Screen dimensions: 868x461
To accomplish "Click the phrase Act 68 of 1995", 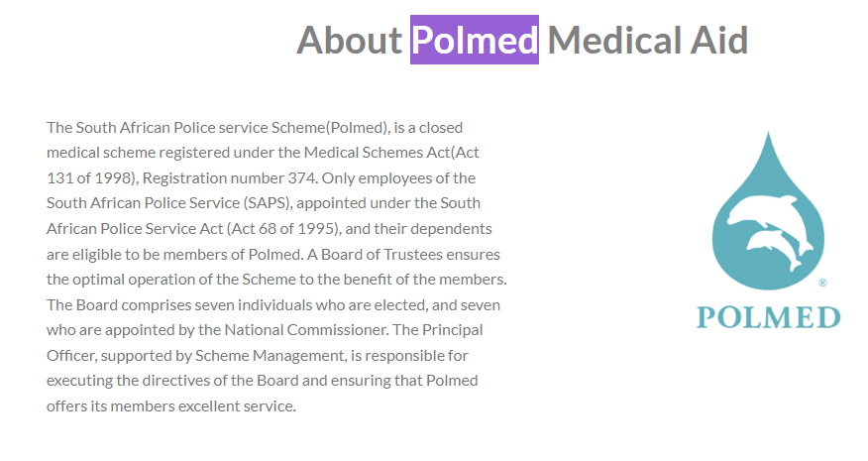I will click(x=284, y=229).
